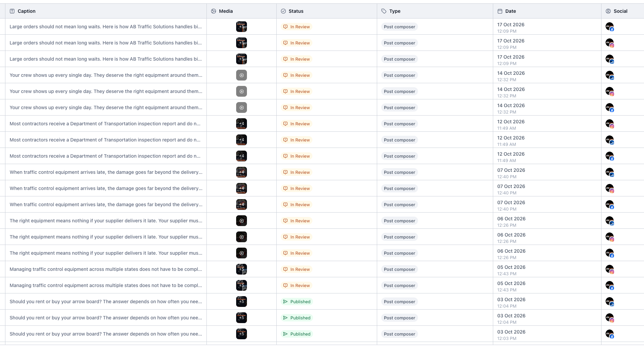This screenshot has height=346, width=644.
Task: Click the Facebook account avatar on first row
Action: [610, 27]
